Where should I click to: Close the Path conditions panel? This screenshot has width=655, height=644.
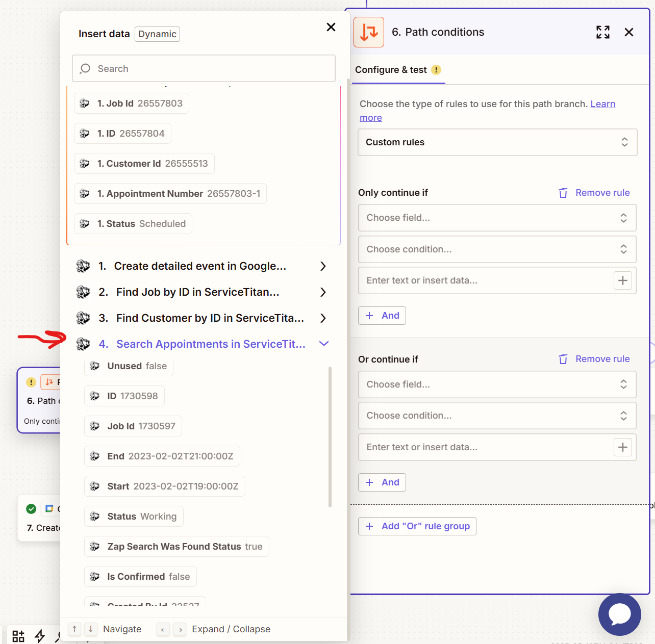[629, 32]
